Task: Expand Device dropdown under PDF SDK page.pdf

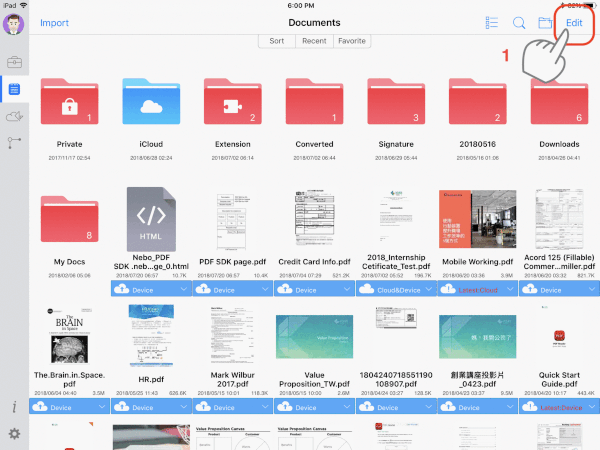Action: coord(266,289)
